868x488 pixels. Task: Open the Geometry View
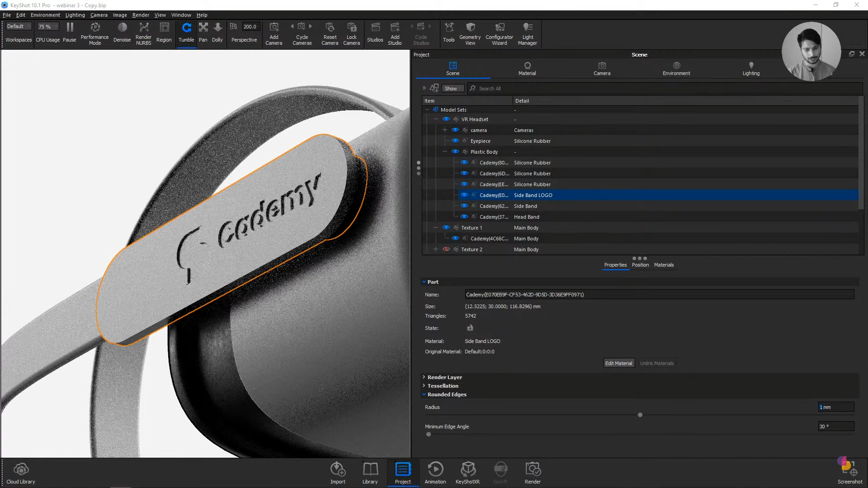(470, 33)
